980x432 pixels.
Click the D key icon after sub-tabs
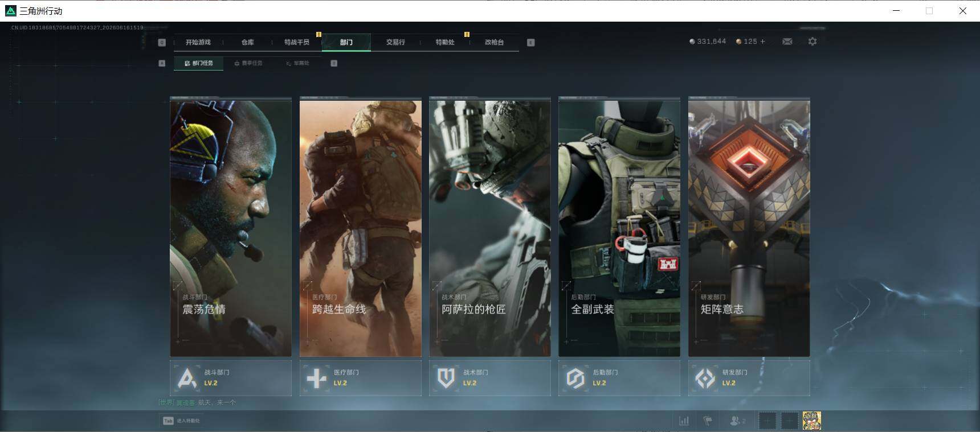click(x=334, y=63)
